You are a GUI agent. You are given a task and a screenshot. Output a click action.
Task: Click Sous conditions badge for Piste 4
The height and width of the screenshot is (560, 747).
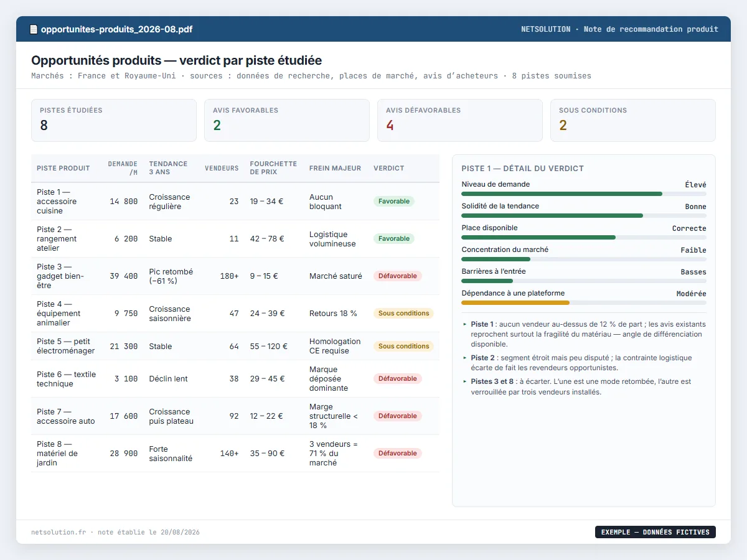tap(404, 314)
